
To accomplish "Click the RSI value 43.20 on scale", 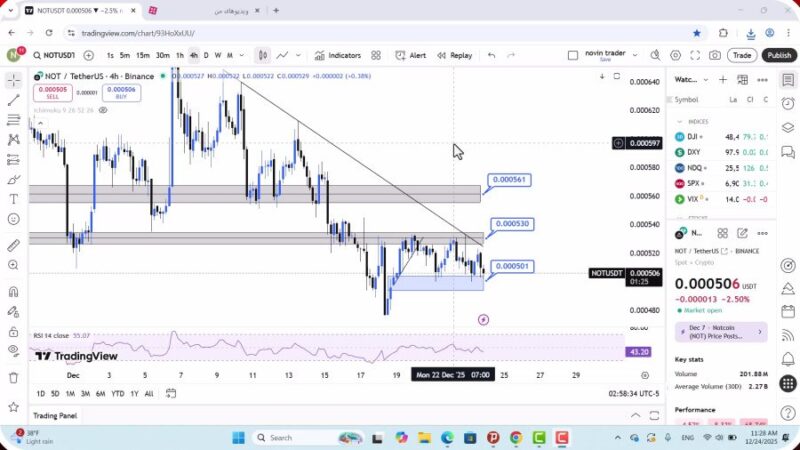I will pos(639,352).
